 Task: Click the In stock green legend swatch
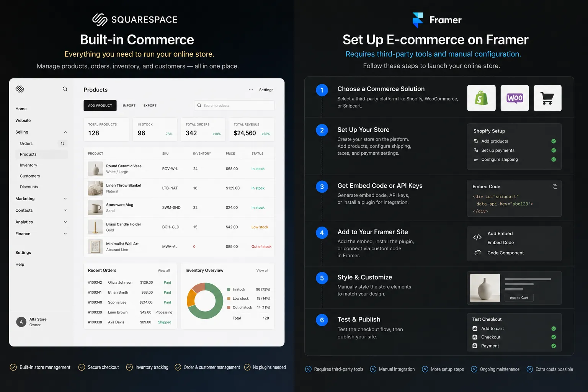coord(229,289)
